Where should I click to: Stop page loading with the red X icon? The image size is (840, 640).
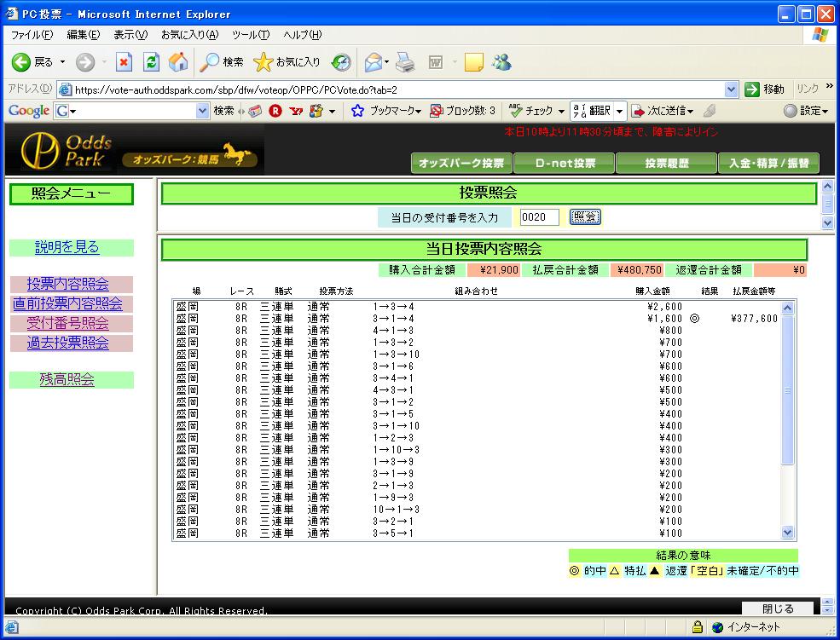point(124,62)
